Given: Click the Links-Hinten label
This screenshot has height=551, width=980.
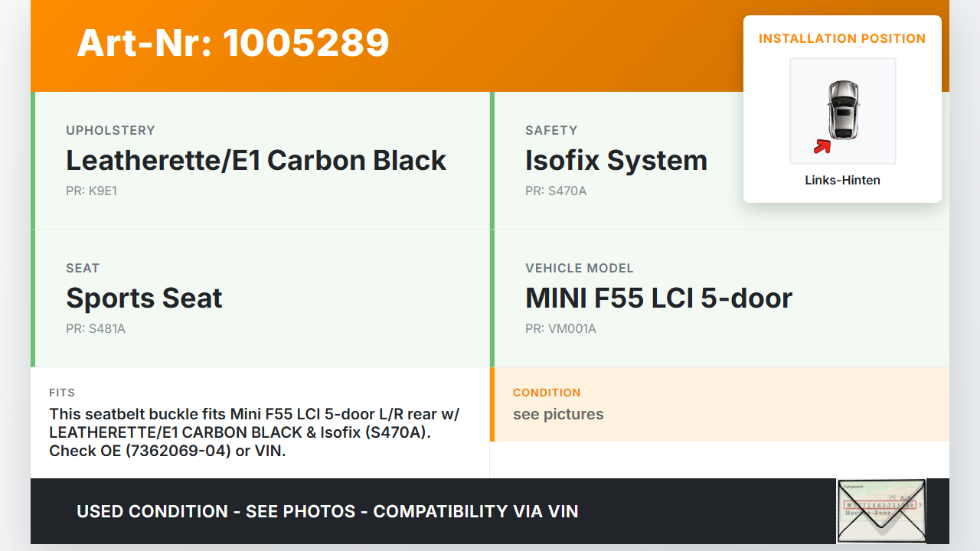Looking at the screenshot, I should click(x=842, y=181).
